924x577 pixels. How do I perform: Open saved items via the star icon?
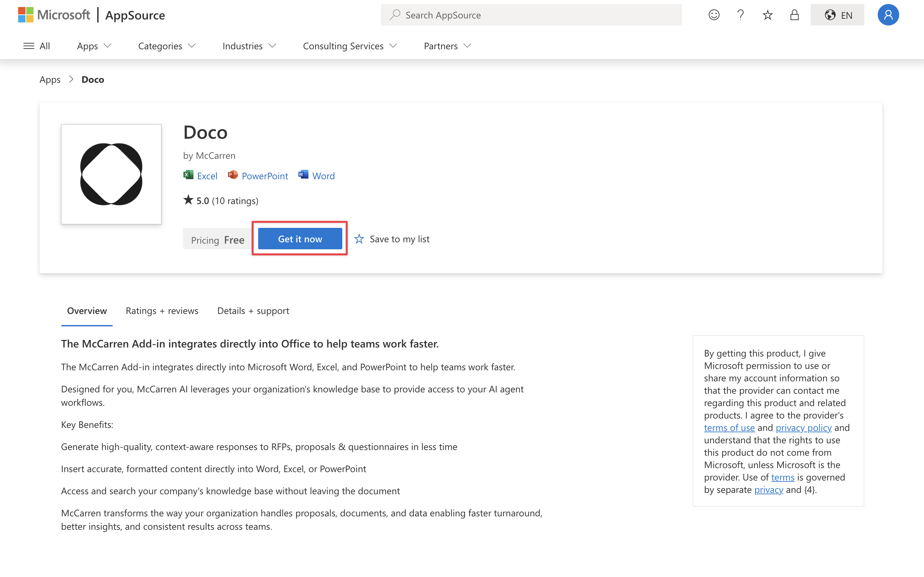[767, 14]
